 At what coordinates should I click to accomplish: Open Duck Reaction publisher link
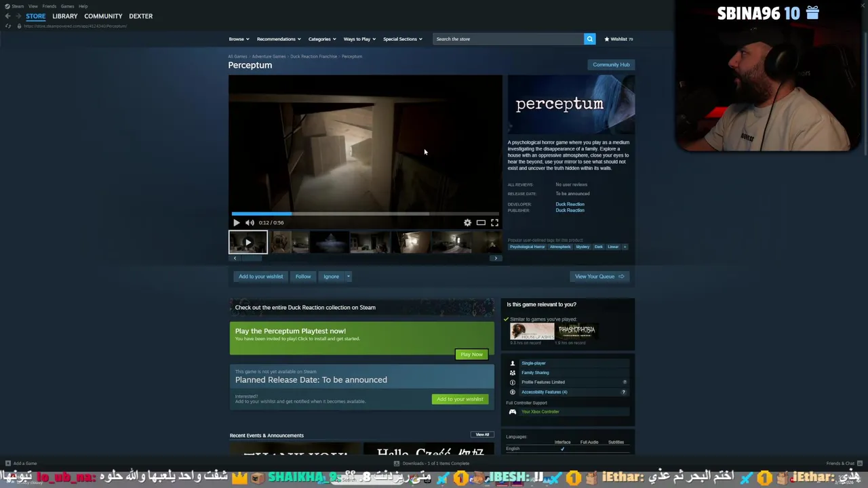(570, 210)
